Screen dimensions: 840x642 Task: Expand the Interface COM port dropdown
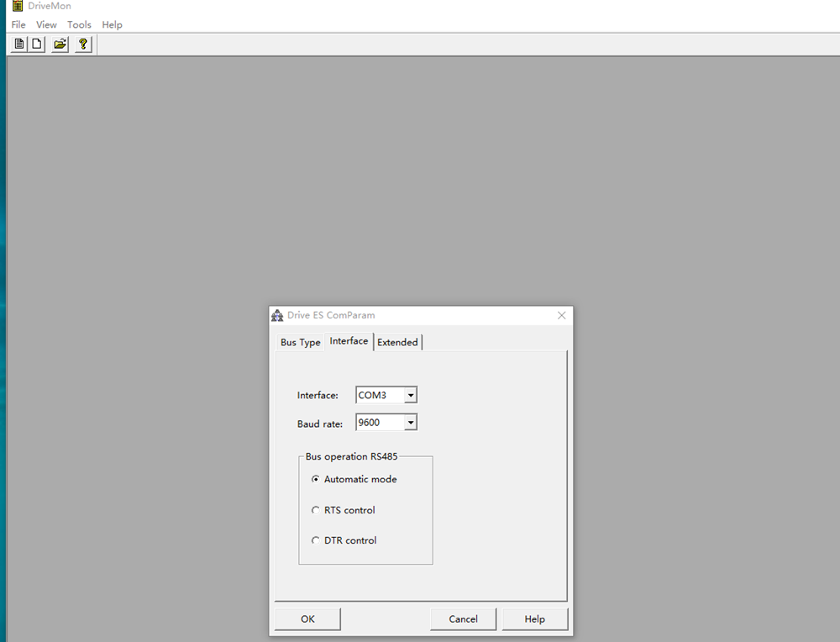[410, 395]
